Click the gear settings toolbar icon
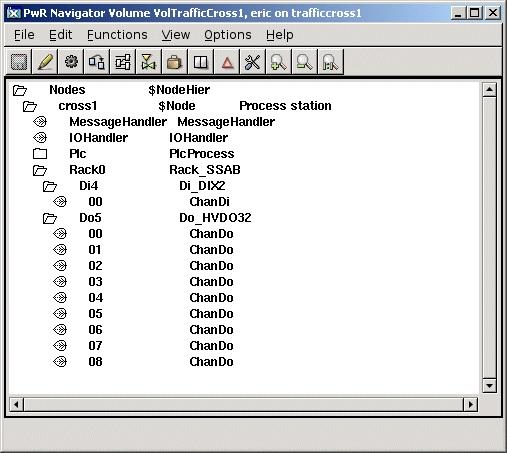The height and width of the screenshot is (453, 507). tap(71, 62)
